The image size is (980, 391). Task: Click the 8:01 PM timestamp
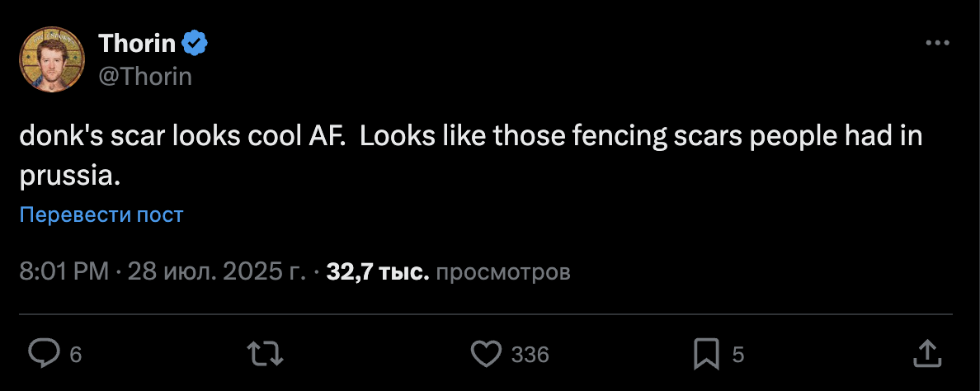(64, 271)
